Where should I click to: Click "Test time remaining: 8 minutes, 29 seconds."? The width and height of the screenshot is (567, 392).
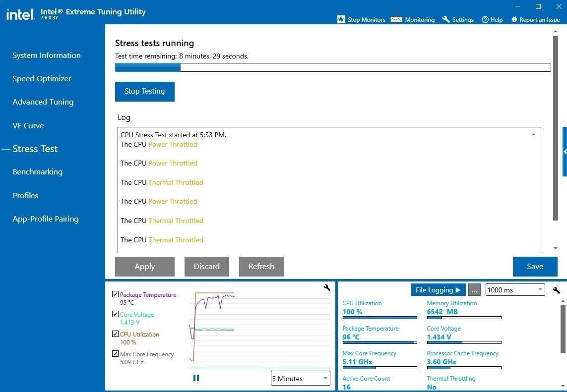point(182,56)
